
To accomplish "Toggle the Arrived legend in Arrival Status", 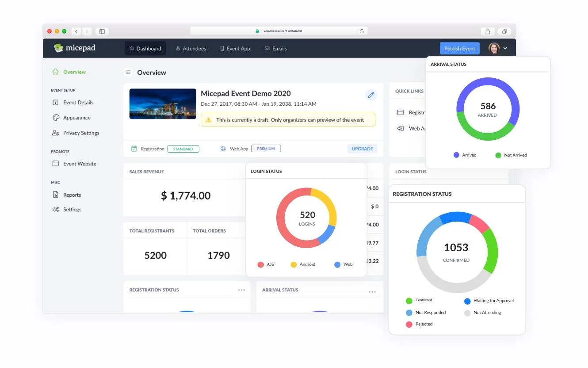I will [x=457, y=155].
